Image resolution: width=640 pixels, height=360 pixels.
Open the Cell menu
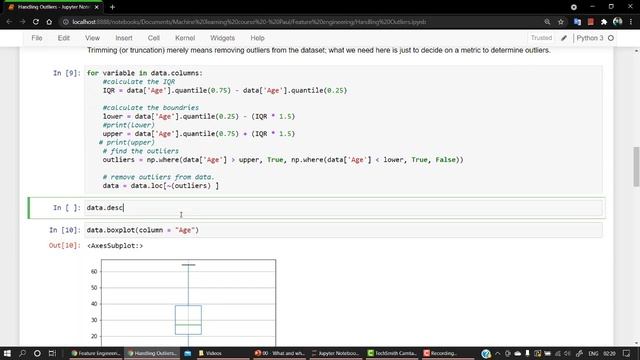153,38
